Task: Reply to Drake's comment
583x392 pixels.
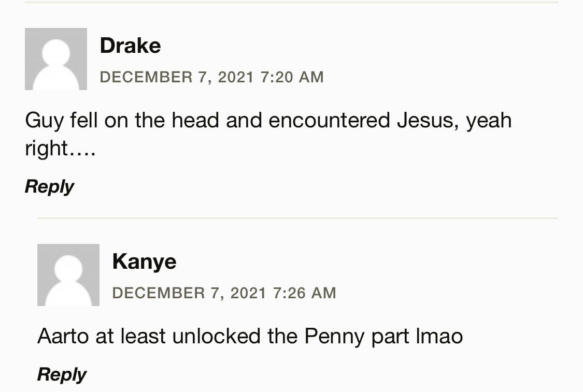Action: [x=49, y=186]
